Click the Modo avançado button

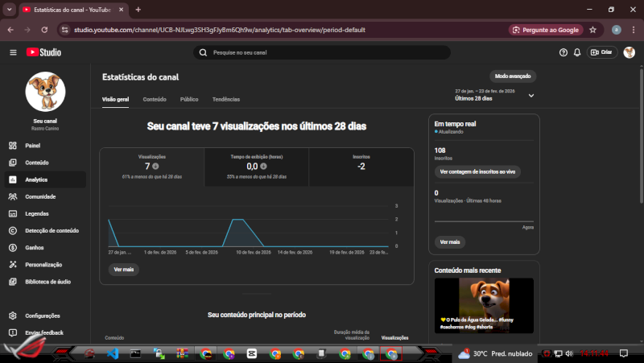pyautogui.click(x=513, y=76)
